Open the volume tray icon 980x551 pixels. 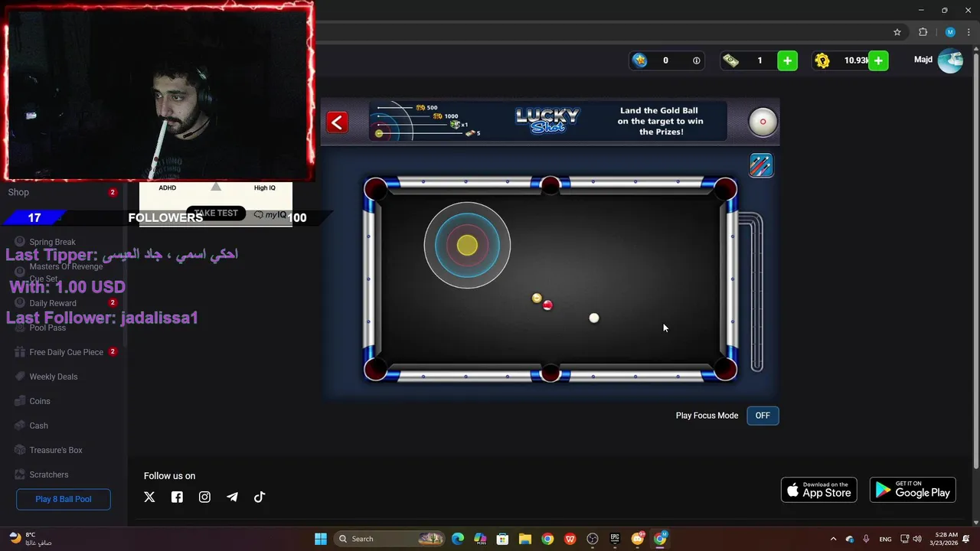(917, 539)
